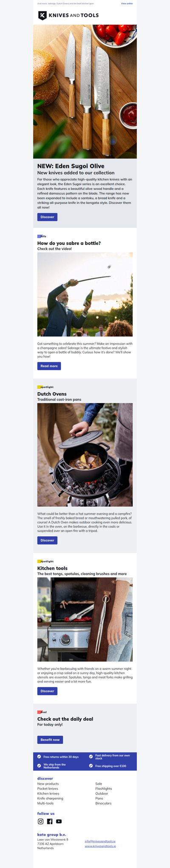Image resolution: width=170 pixels, height=868 pixels.
Task: Open the View online link
Action: coord(127,3)
